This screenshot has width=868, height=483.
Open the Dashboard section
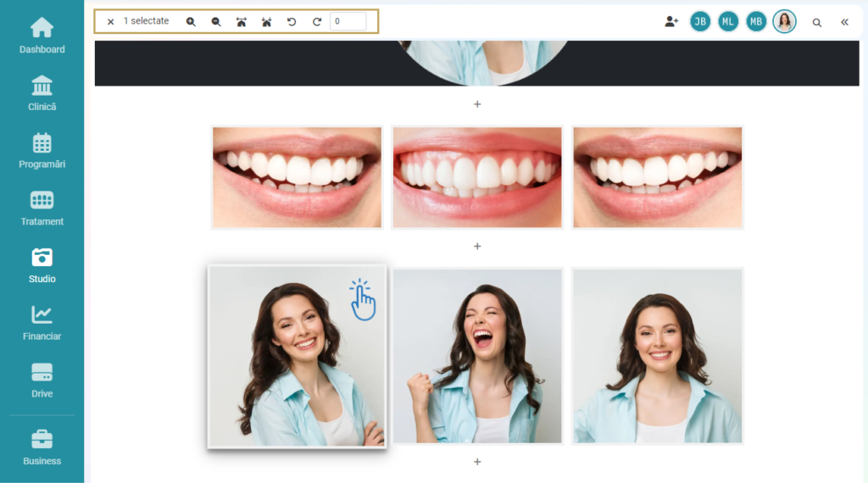point(42,36)
